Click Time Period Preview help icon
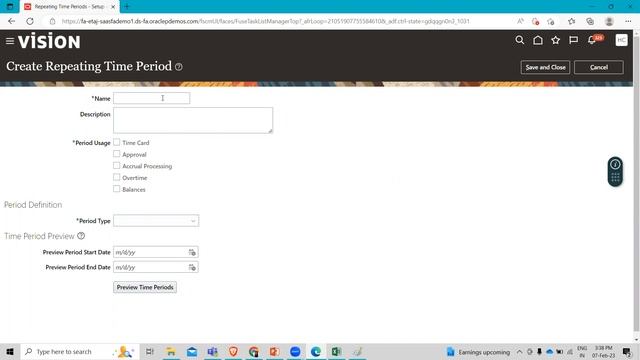This screenshot has height=360, width=640. pyautogui.click(x=81, y=236)
